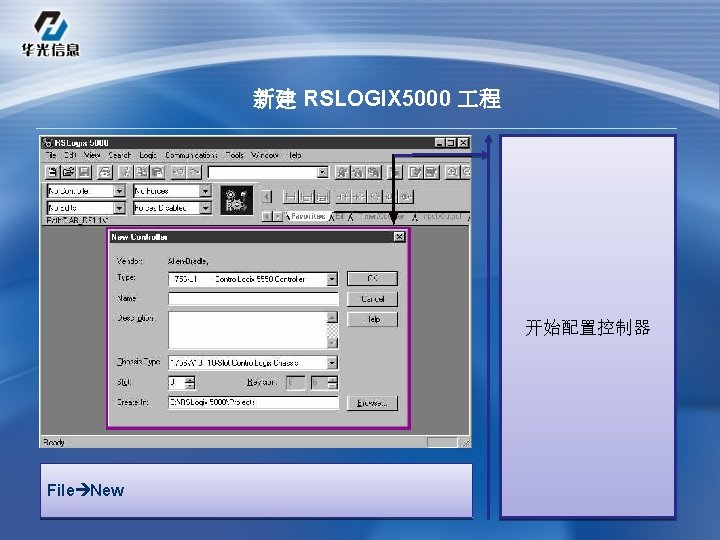Image resolution: width=720 pixels, height=540 pixels.
Task: Open the Communications menu
Action: point(191,155)
